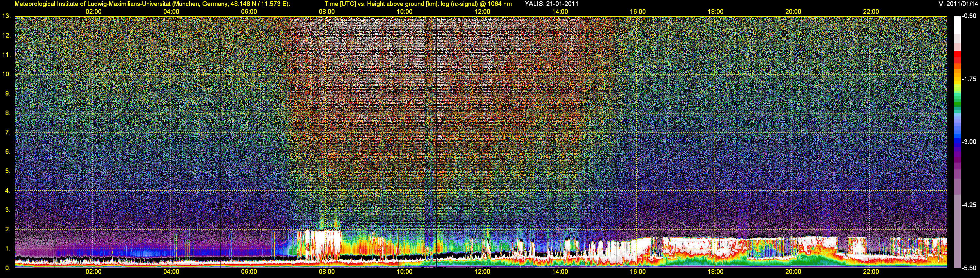Viewport: 980px width, 278px height.
Task: Click the 'V: 2011/01/14' version text
Action: 957,4
